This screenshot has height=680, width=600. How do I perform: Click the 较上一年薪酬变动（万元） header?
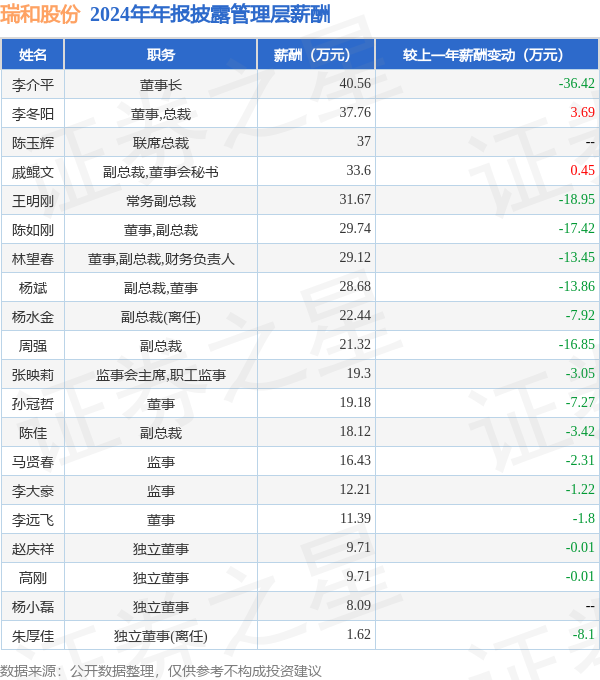[487, 55]
